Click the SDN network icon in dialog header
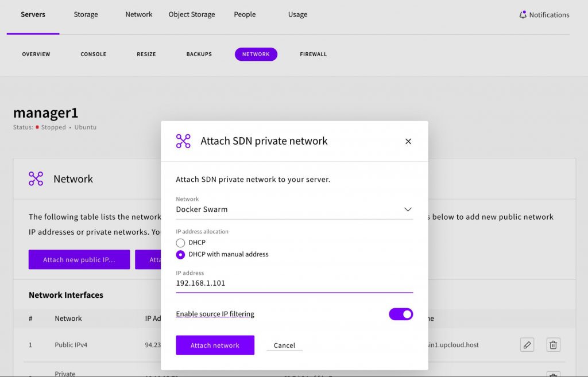 coord(183,141)
